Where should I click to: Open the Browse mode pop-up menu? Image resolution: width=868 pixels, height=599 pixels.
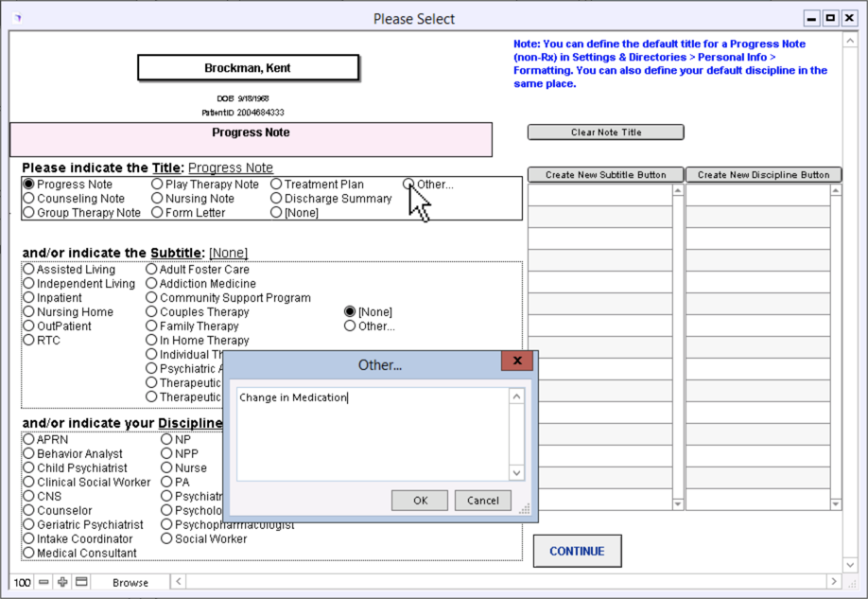[x=130, y=583]
